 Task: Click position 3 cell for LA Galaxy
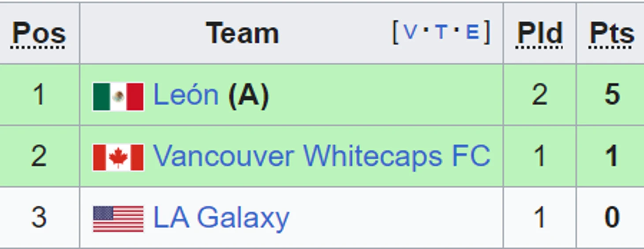pos(40,218)
